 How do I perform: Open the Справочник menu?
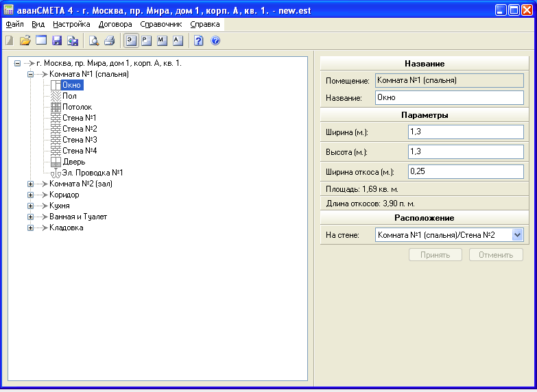160,24
